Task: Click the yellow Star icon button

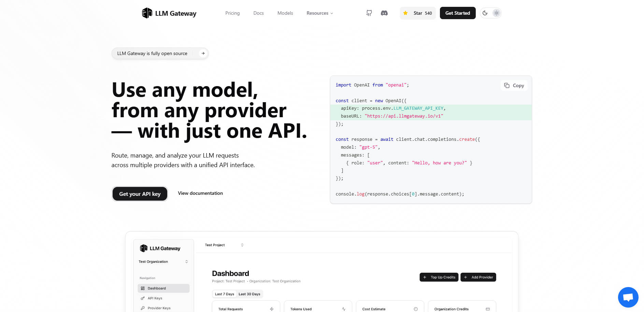Action: (405, 13)
